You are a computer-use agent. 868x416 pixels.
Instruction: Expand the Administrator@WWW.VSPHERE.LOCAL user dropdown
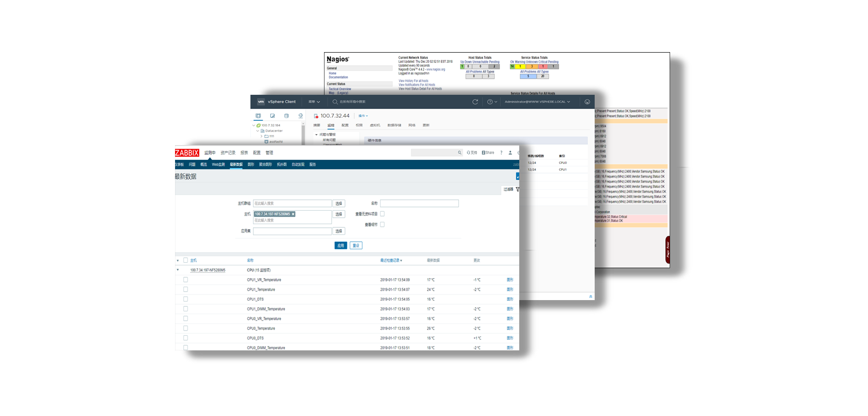click(537, 102)
